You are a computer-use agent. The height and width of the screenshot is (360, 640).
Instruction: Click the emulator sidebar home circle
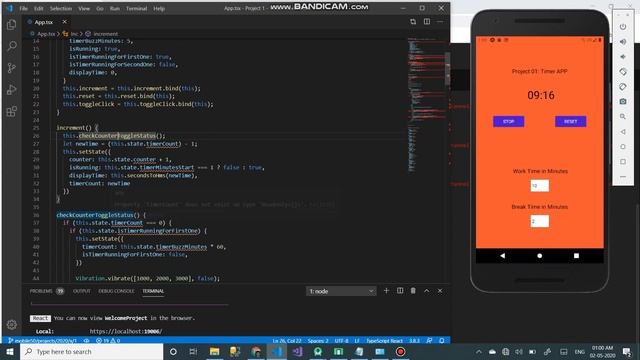623,147
